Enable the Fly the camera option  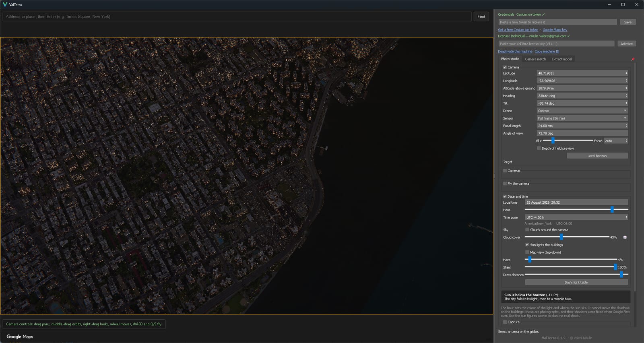tap(505, 184)
